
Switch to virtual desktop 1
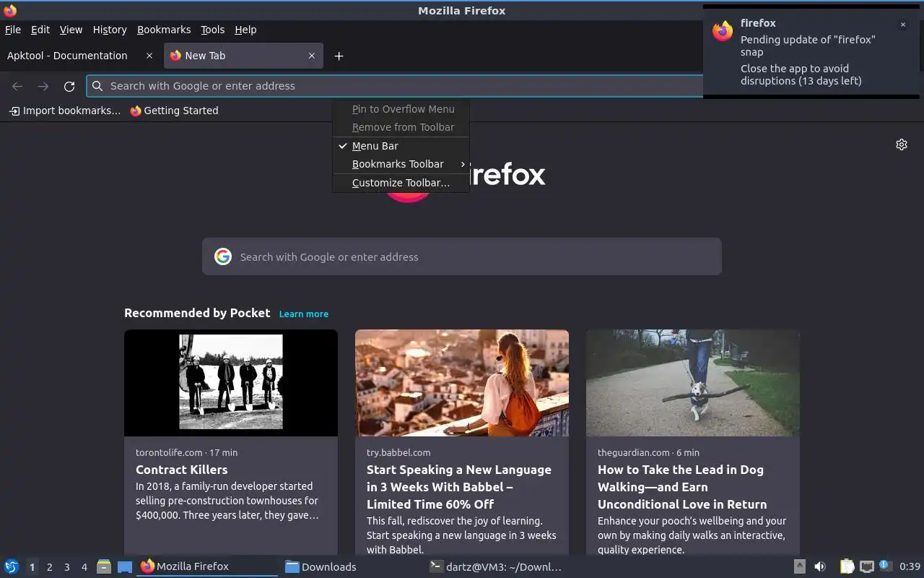point(32,567)
